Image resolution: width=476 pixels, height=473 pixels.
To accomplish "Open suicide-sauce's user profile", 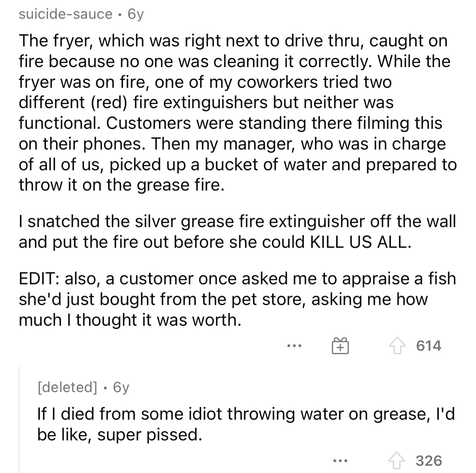I will click(x=66, y=14).
